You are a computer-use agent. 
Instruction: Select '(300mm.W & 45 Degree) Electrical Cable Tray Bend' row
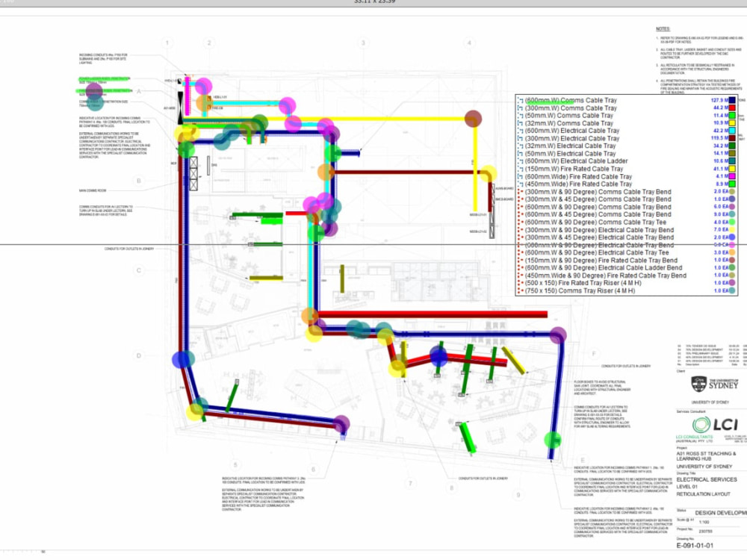[627, 237]
